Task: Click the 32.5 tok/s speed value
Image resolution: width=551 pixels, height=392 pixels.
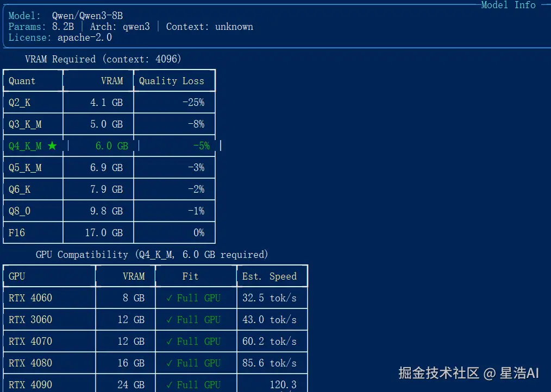Action: point(269,298)
